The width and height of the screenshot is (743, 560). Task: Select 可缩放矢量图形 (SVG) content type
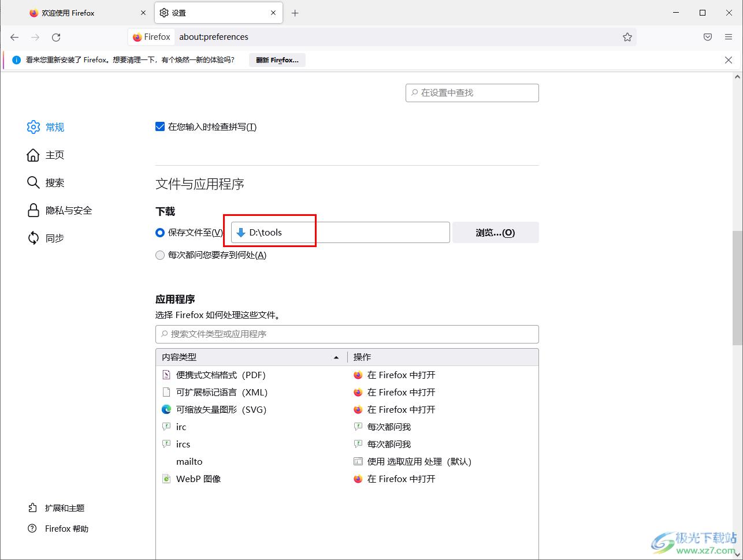click(221, 410)
